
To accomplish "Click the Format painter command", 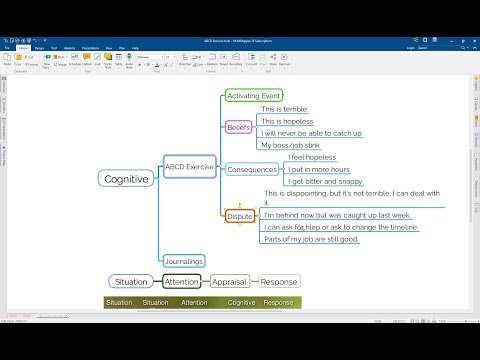I will (31, 64).
